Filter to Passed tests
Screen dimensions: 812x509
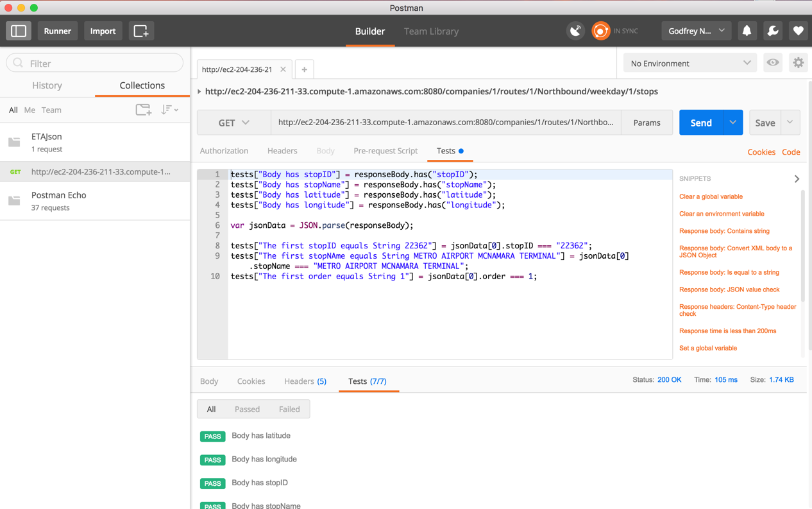tap(247, 409)
